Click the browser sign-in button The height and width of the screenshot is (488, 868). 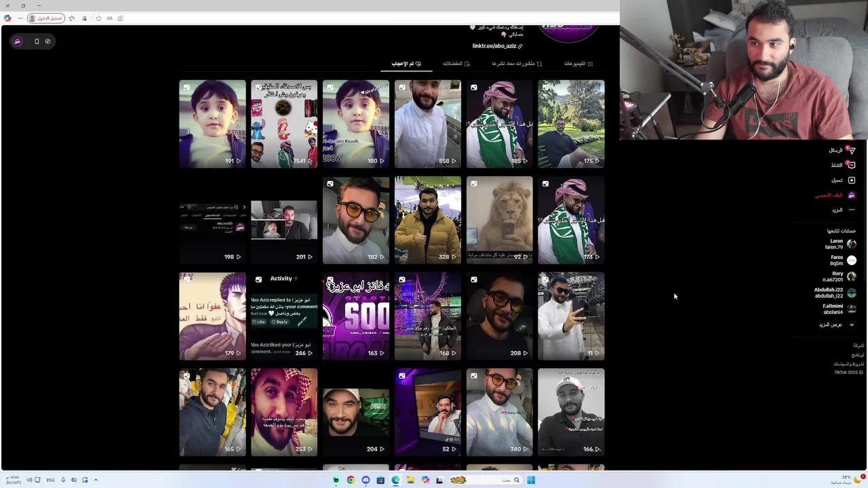tap(46, 18)
